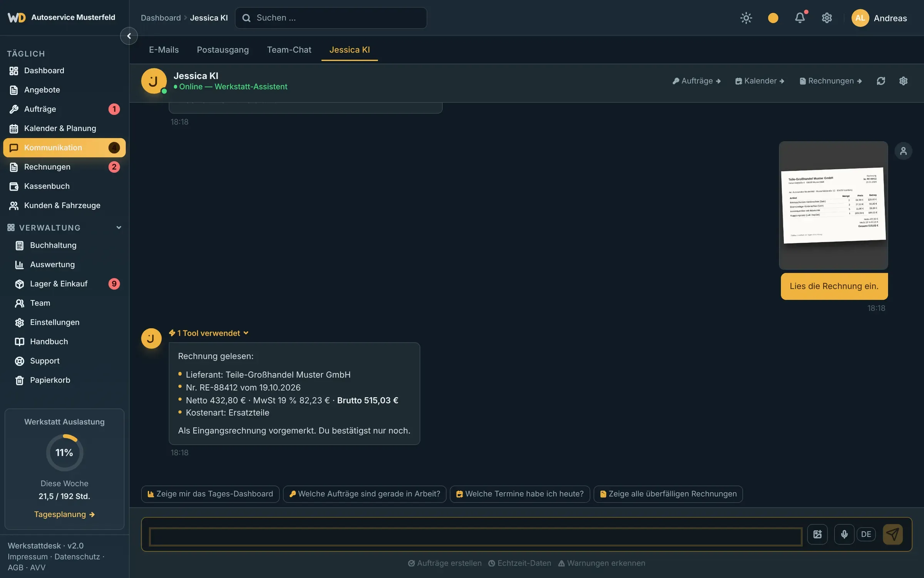924x578 pixels.
Task: Open Dashboard in sidebar
Action: pyautogui.click(x=64, y=71)
